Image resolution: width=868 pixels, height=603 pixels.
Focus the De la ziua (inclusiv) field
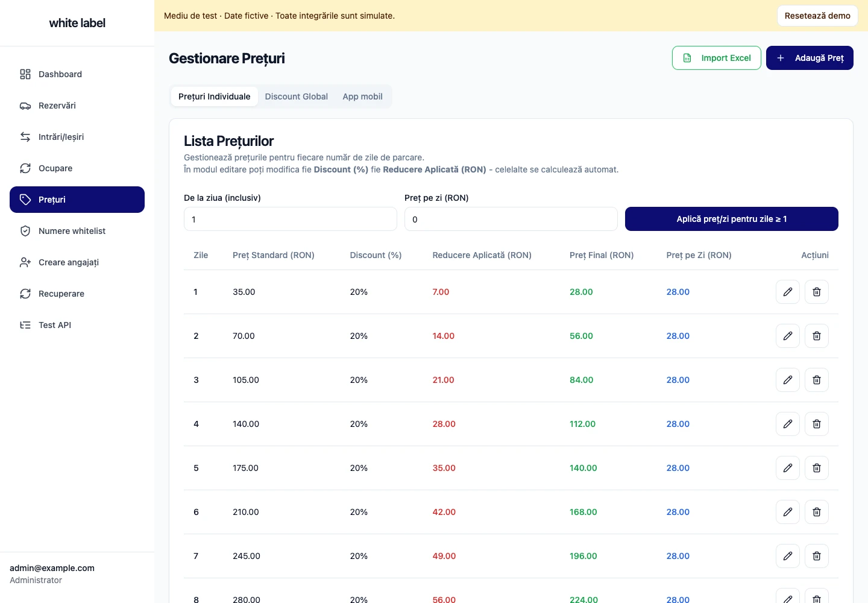coord(291,219)
